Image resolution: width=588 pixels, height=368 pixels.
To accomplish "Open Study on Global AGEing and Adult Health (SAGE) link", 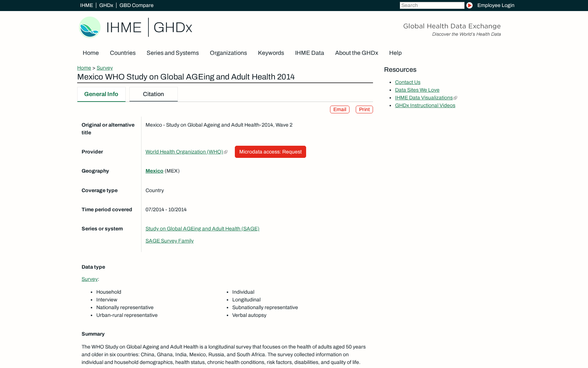I will pyautogui.click(x=202, y=229).
